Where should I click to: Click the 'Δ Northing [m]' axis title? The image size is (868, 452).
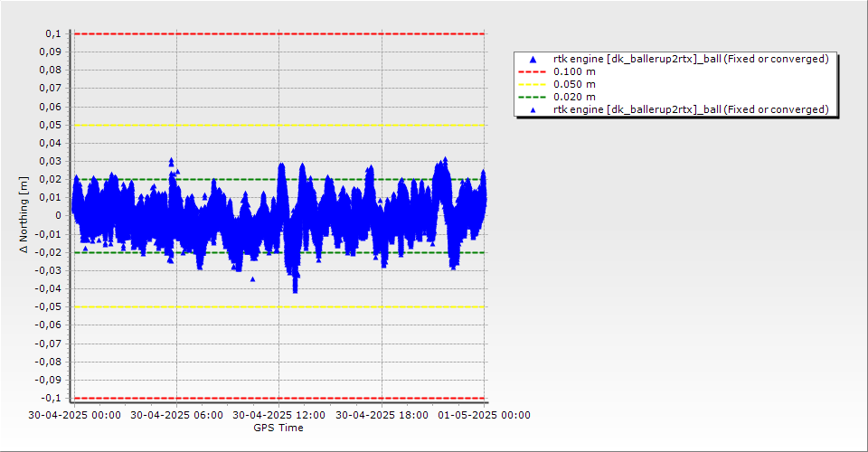(24, 215)
